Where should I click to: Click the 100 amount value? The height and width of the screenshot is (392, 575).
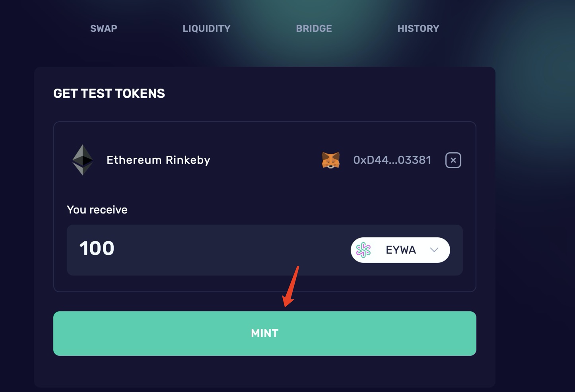pos(97,248)
